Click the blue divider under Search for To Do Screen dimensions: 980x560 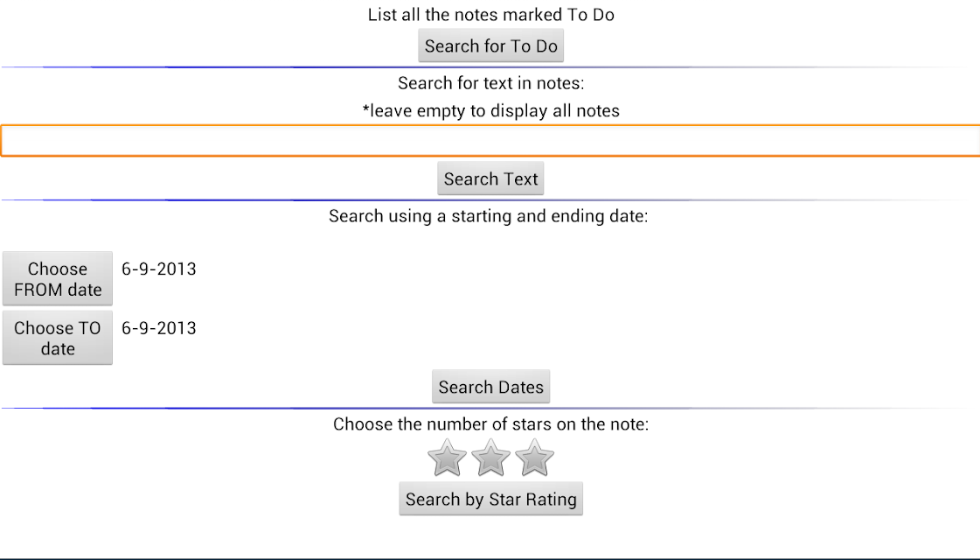[490, 67]
